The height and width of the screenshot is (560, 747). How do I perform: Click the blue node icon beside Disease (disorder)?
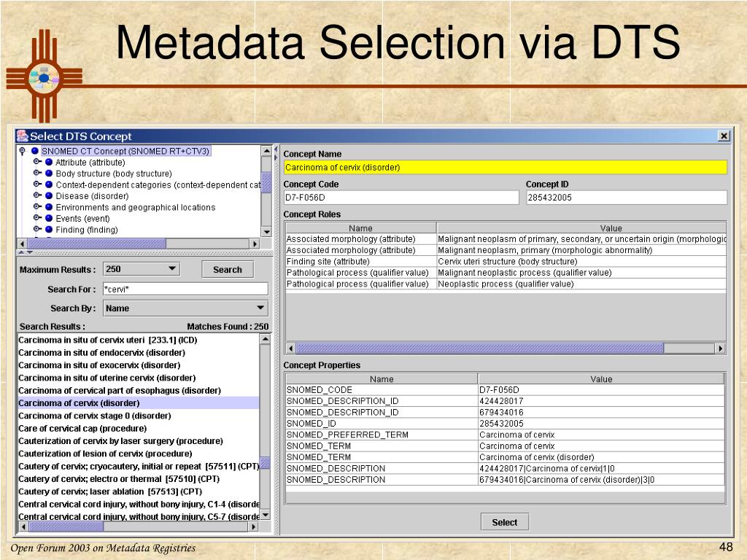[49, 195]
